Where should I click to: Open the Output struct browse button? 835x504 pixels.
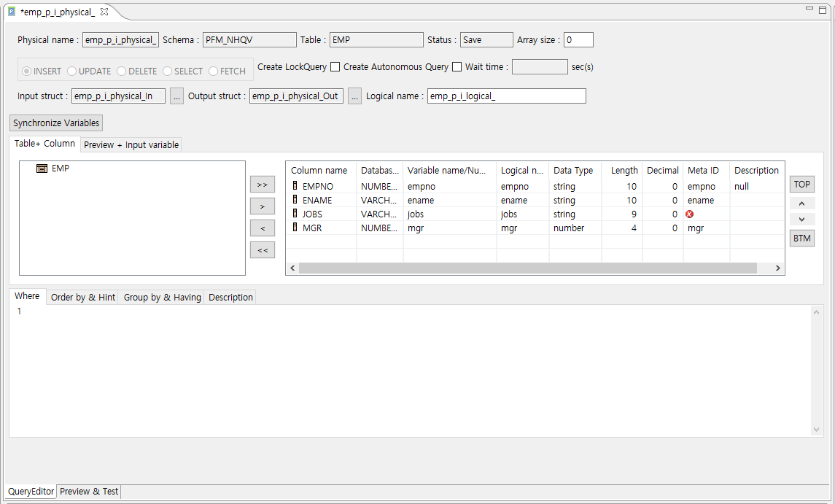(354, 96)
